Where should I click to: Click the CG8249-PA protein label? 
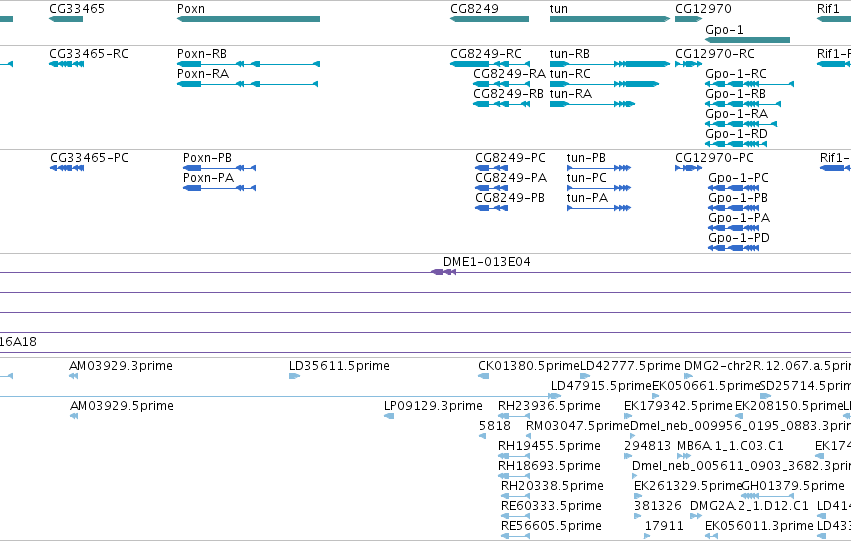(511, 178)
